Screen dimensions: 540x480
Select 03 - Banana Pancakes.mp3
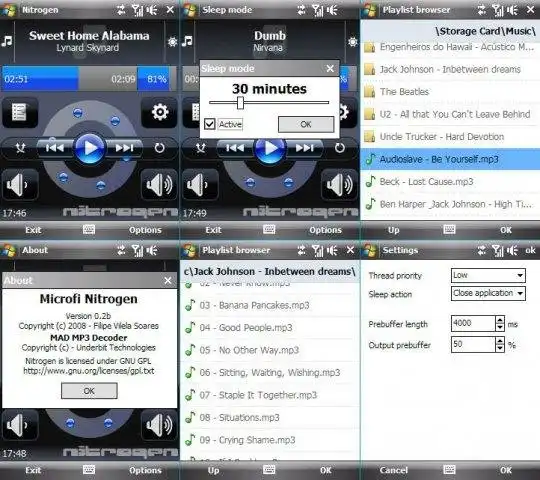pos(270,305)
